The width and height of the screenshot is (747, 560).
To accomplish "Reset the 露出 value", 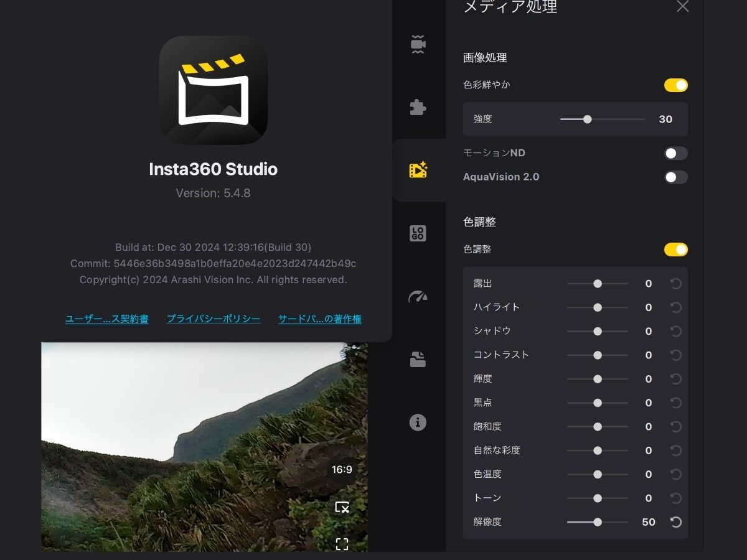I will (x=676, y=284).
